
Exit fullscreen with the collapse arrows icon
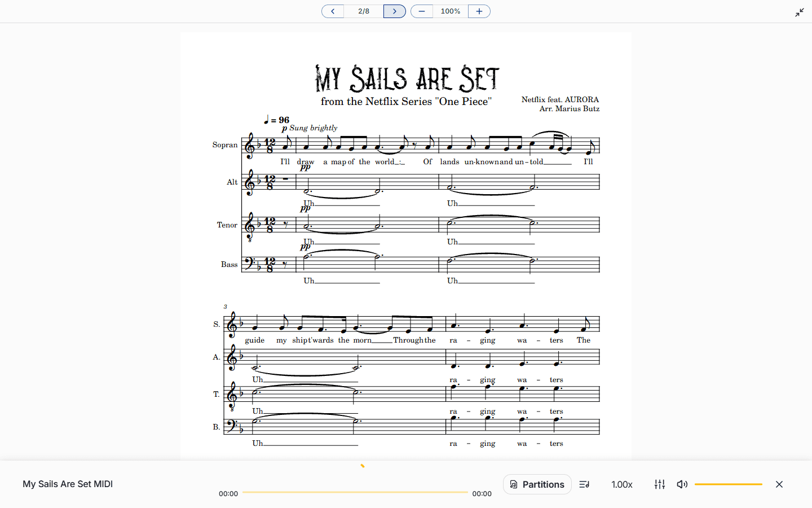coord(800,12)
